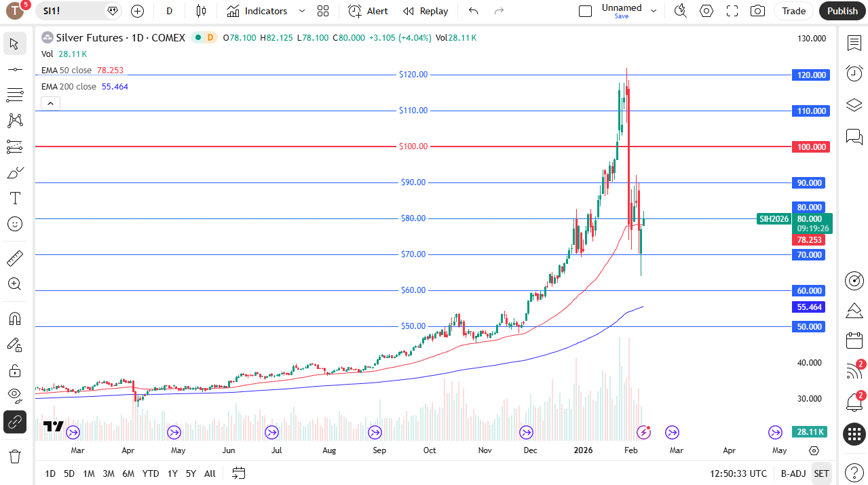Open the apps grid button in right sidebar
The height and width of the screenshot is (485, 868).
pyautogui.click(x=854, y=434)
